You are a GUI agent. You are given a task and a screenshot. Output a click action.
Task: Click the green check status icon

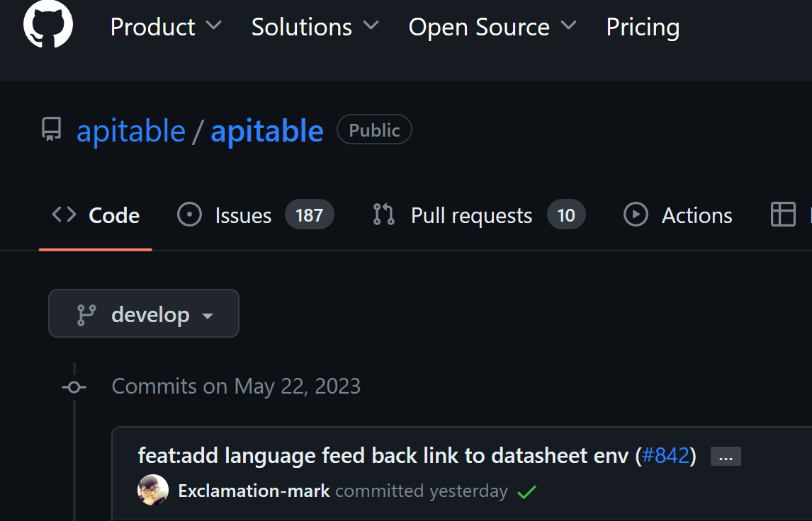(x=526, y=491)
